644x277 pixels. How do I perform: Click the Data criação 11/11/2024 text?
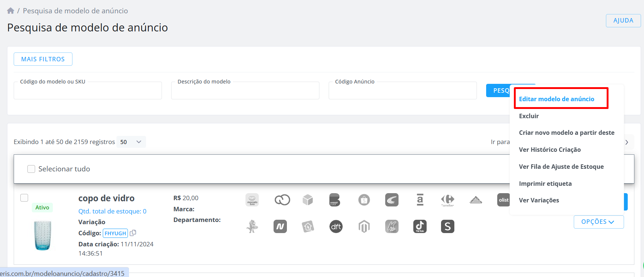(116, 249)
